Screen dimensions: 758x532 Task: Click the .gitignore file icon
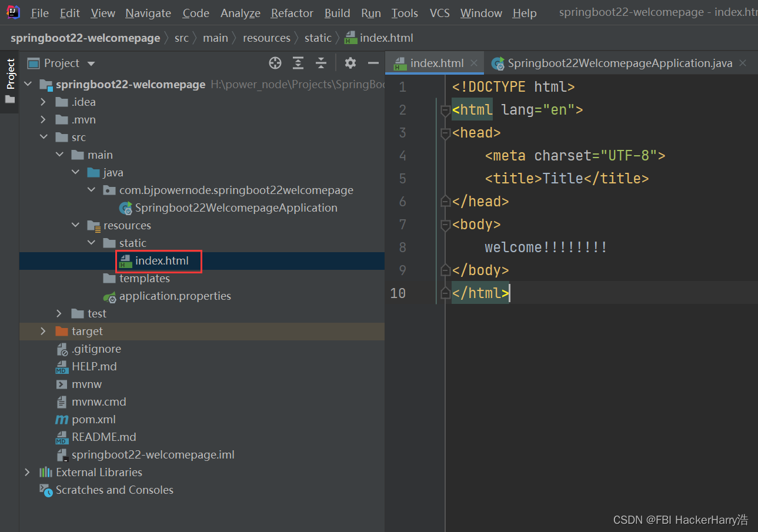62,349
